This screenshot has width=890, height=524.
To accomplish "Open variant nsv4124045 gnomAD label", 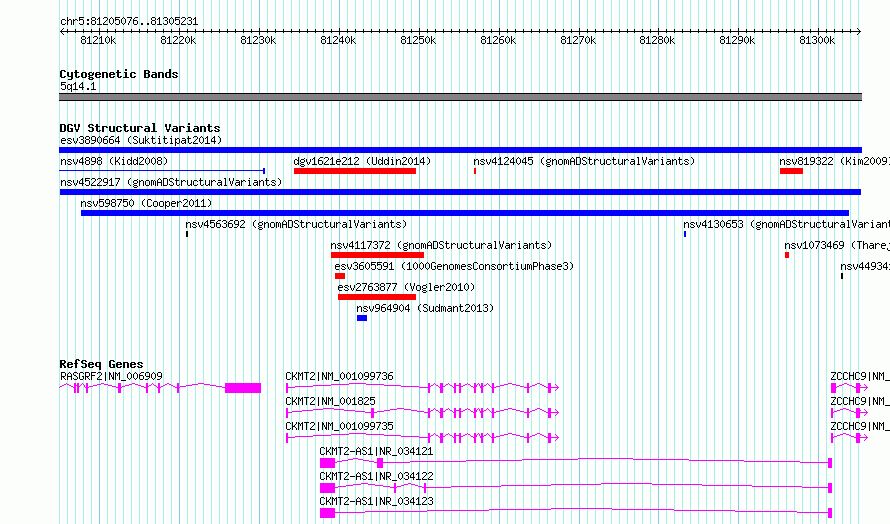I will click(584, 161).
